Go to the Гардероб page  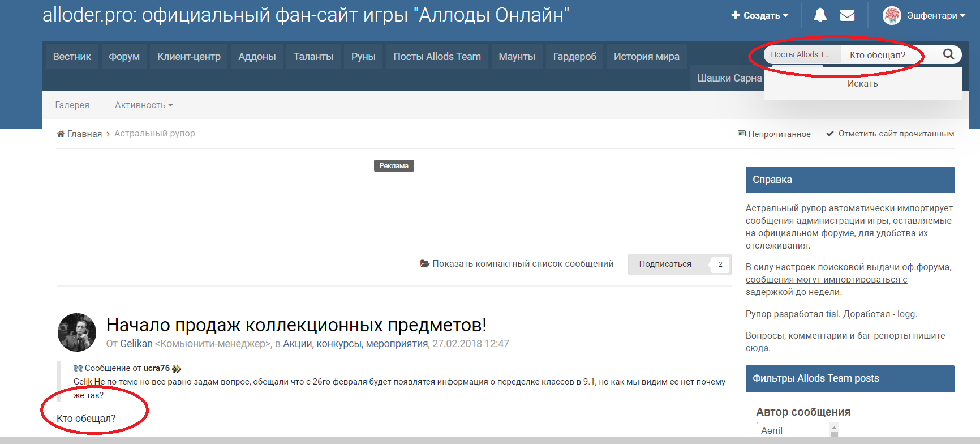[574, 57]
